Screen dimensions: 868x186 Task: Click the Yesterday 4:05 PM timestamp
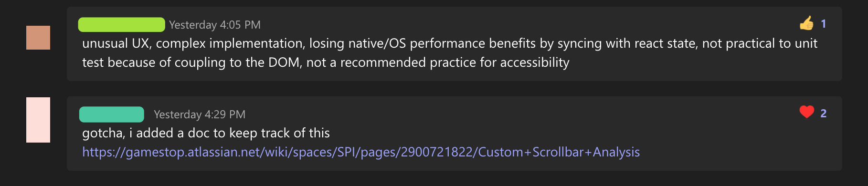click(x=215, y=25)
